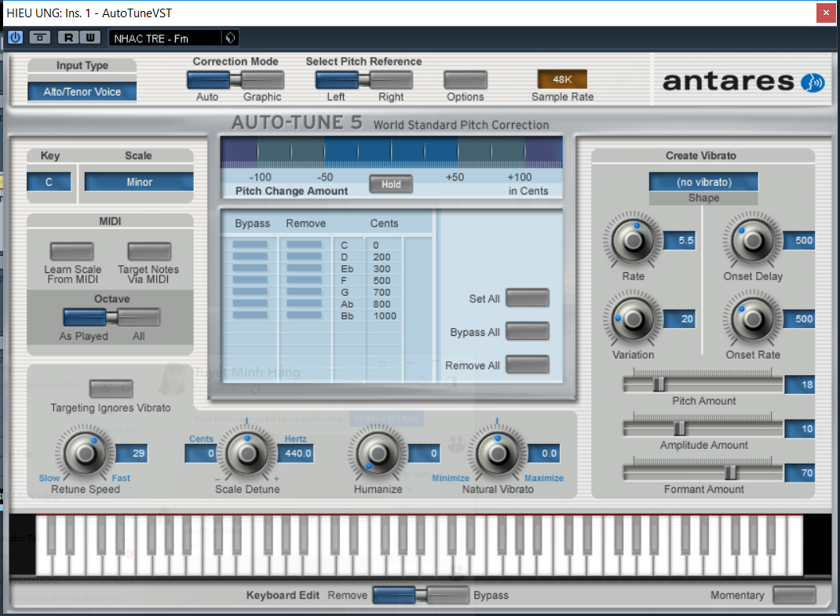Adjust the Formant Amount slider
This screenshot has height=616, width=840.
point(731,472)
